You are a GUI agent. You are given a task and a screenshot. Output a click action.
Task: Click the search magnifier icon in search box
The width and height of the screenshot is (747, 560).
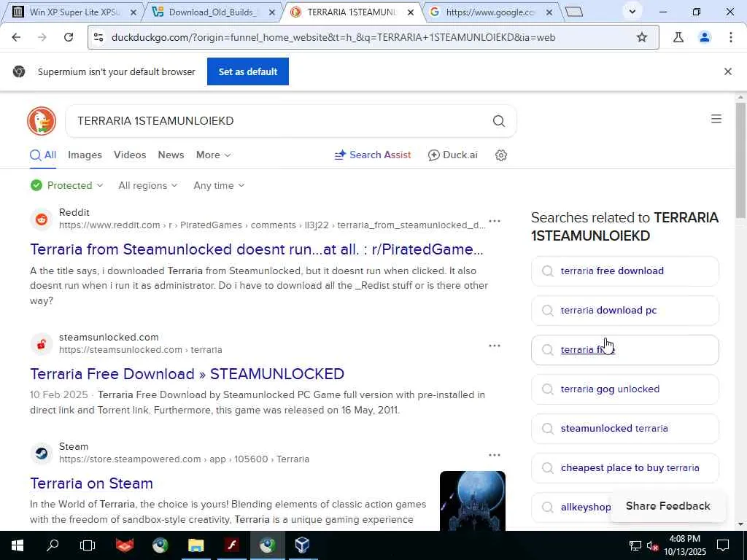point(499,121)
